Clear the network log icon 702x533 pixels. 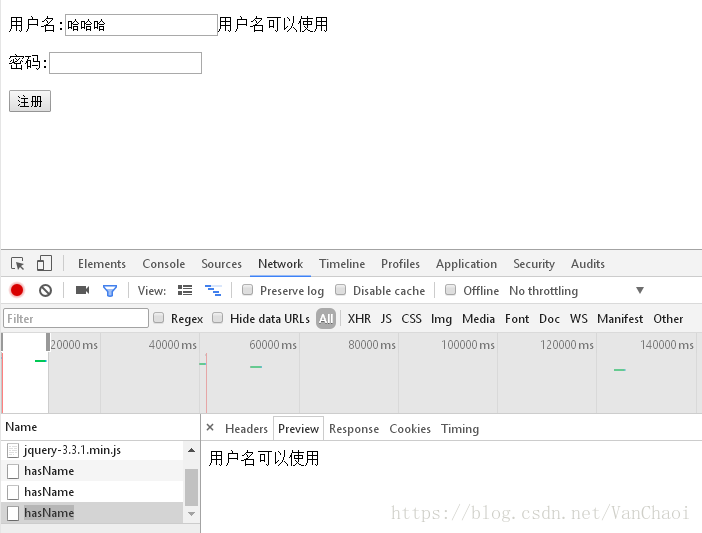[45, 290]
